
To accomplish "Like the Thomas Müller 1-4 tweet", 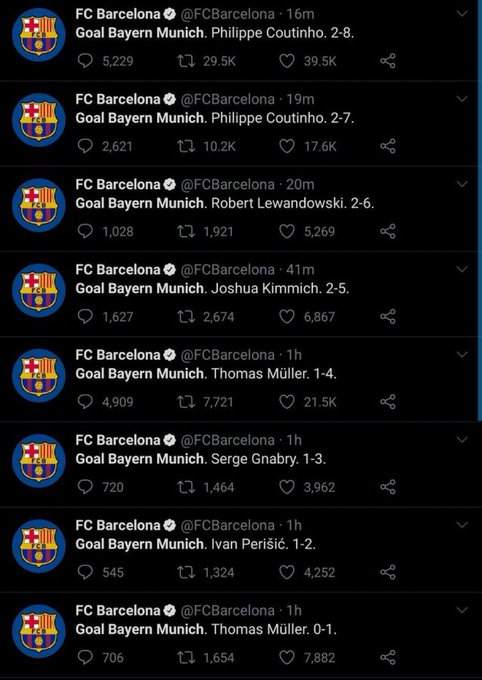I will pos(286,402).
